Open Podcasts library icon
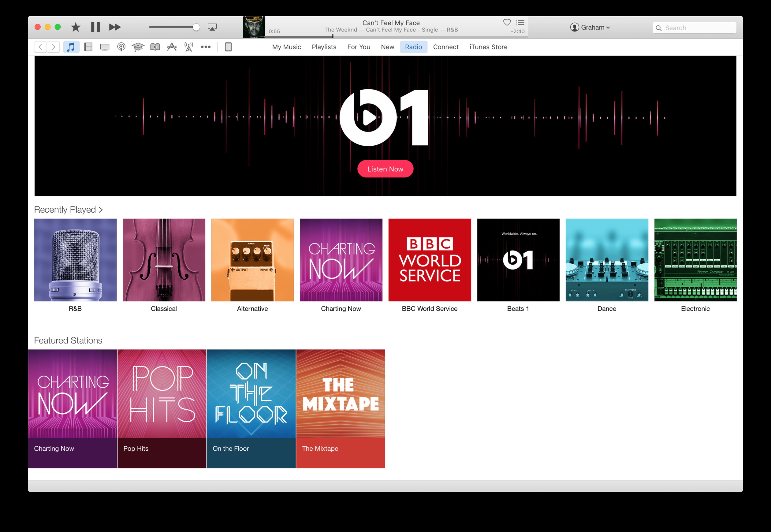 pyautogui.click(x=121, y=47)
